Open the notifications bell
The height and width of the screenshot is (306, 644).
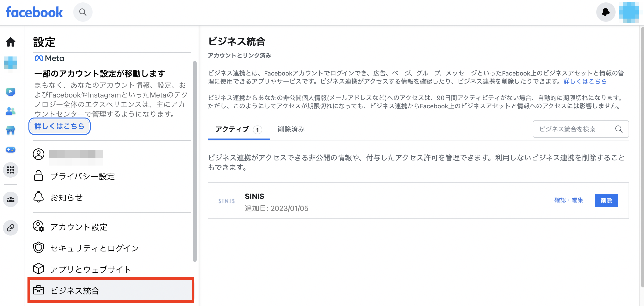coord(605,12)
